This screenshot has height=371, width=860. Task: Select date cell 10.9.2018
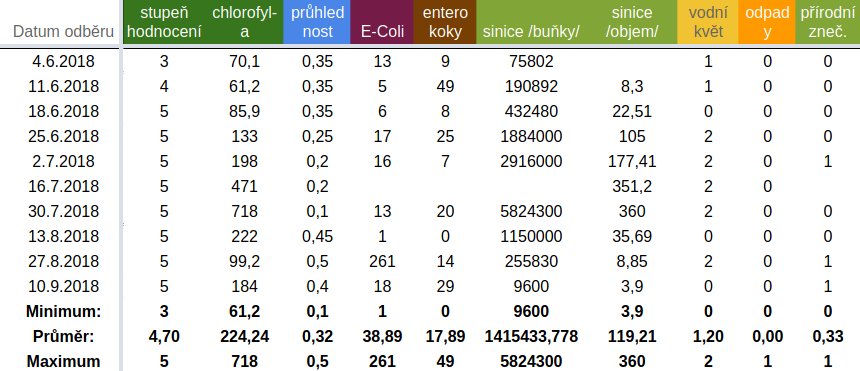[64, 286]
